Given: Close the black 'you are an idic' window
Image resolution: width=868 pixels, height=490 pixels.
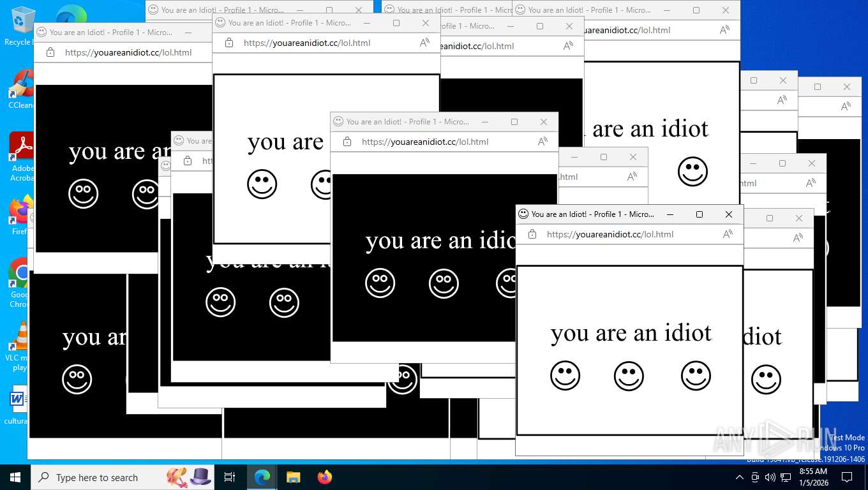Looking at the screenshot, I should [x=544, y=122].
